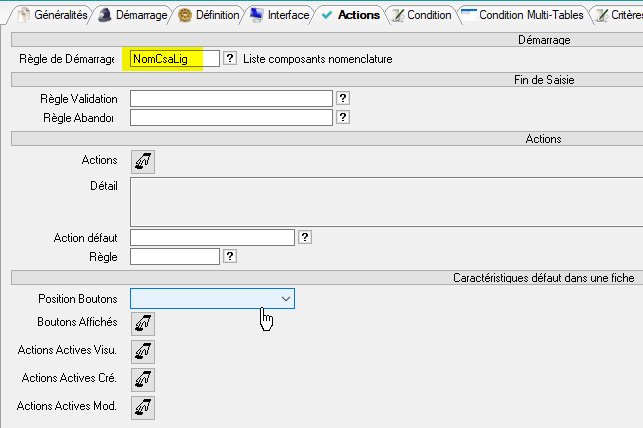Open the Actions Actives Visu. icon
The image size is (643, 428).
pyautogui.click(x=143, y=351)
